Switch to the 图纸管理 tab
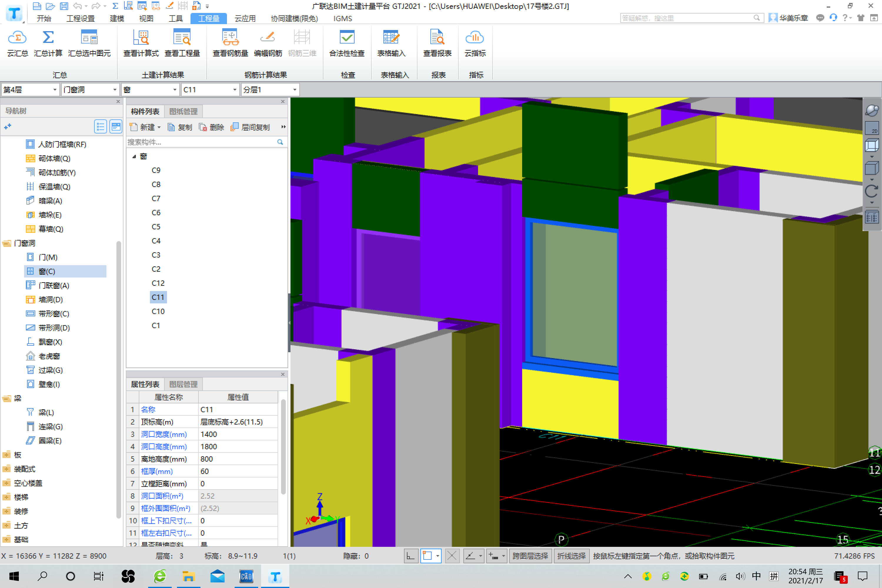Screen dimensions: 882x588 click(x=183, y=111)
